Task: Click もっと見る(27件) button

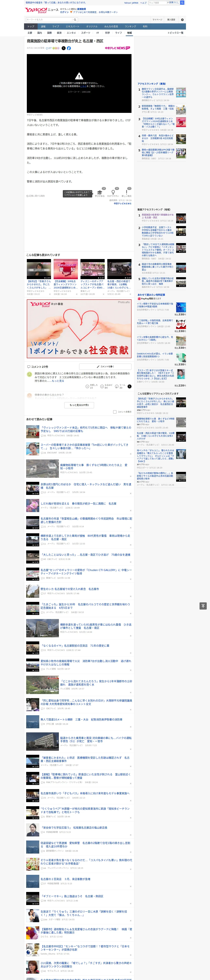Action: pyautogui.click(x=79, y=405)
